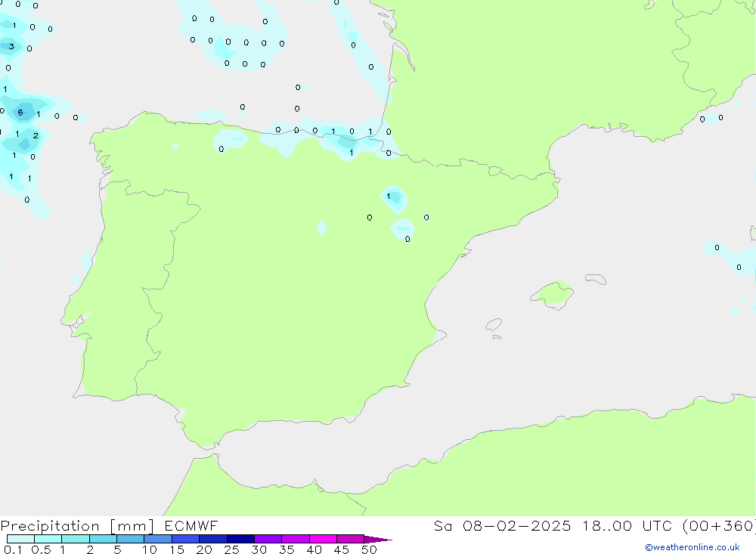
Task: Open the weatheronline.co.uk copyright link
Action: pos(692,547)
